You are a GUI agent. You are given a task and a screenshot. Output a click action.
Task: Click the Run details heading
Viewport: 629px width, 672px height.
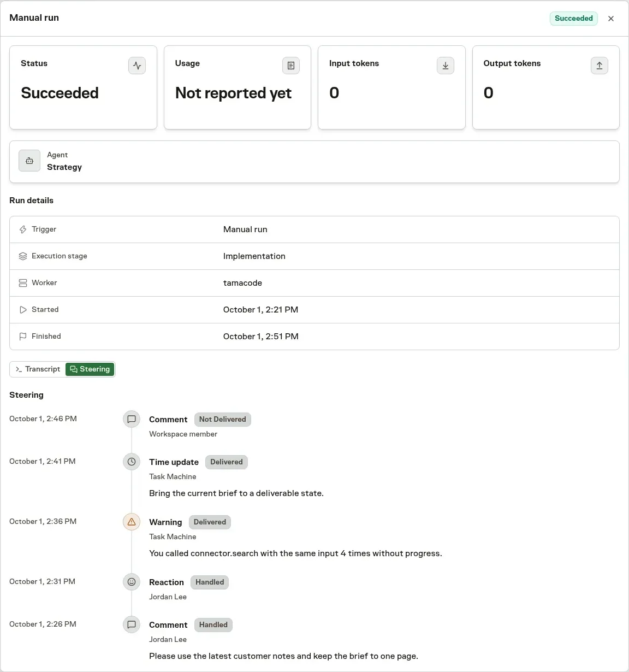31,201
